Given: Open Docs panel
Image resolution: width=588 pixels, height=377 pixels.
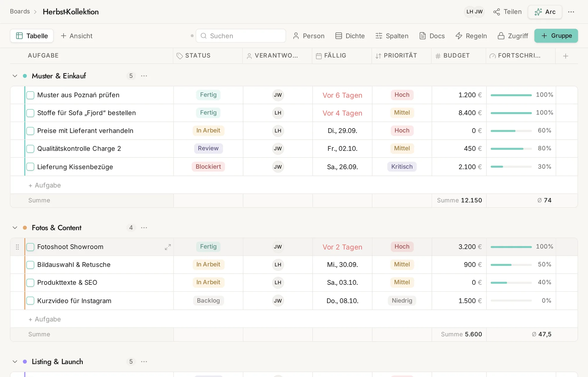Looking at the screenshot, I should click(x=432, y=36).
